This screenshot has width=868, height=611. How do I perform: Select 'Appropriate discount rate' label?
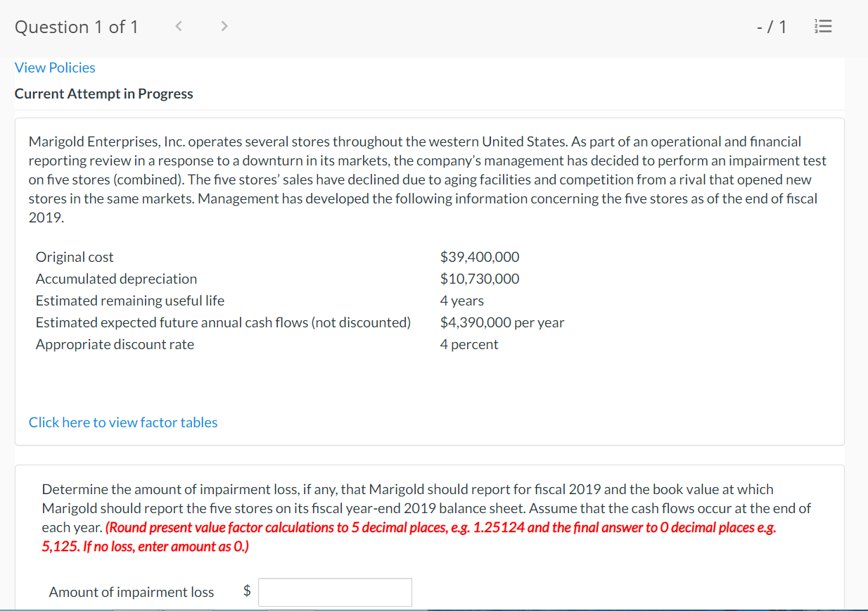(115, 344)
